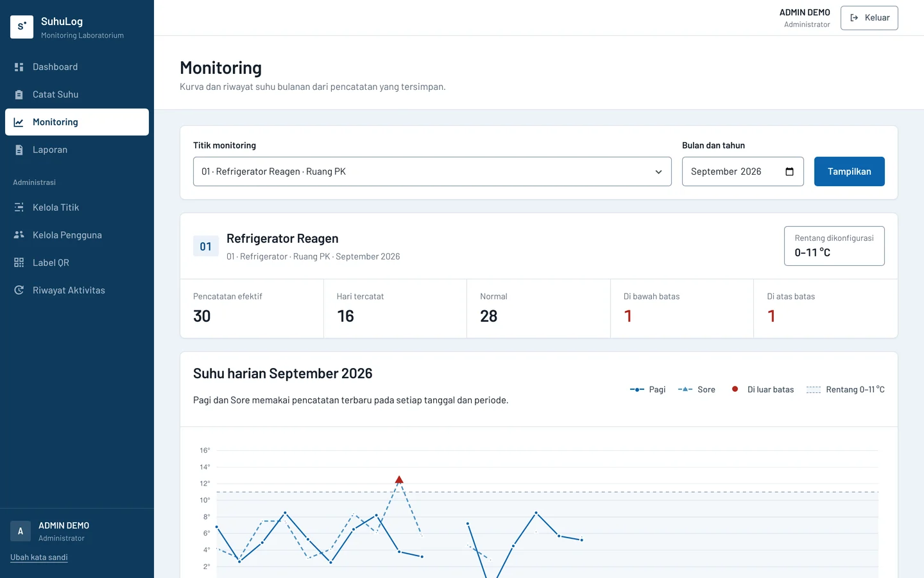This screenshot has height=578, width=924.
Task: Click the Riwayat Aktivitas history icon
Action: (x=19, y=290)
